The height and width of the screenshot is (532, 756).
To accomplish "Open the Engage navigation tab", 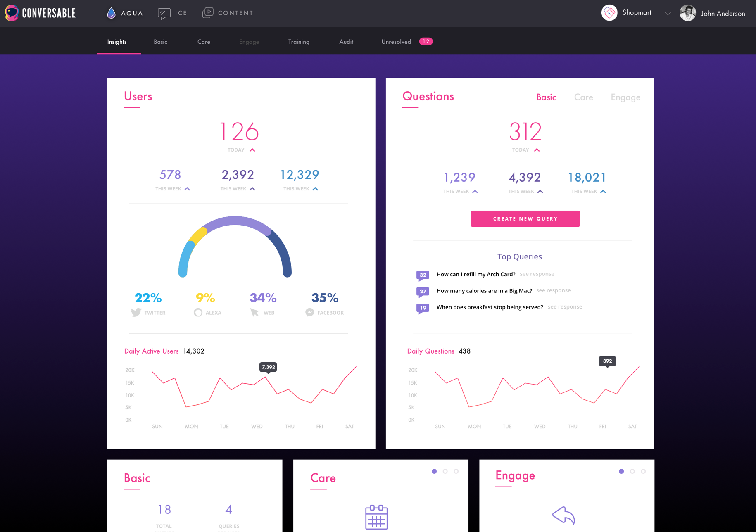I will click(x=249, y=42).
